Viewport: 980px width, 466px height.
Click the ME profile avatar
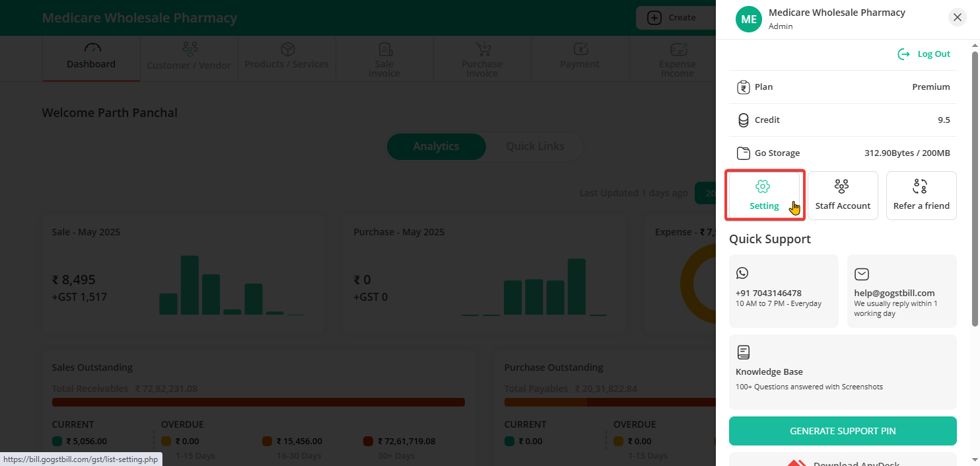click(x=749, y=19)
